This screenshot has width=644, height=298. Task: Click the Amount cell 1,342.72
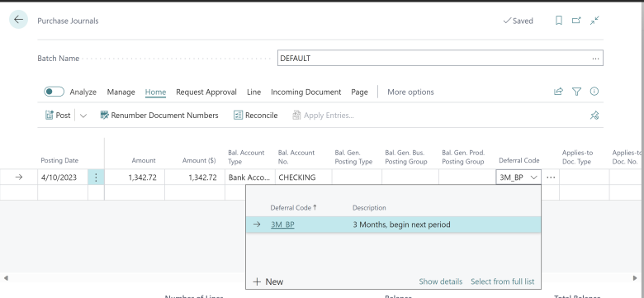[x=135, y=177]
